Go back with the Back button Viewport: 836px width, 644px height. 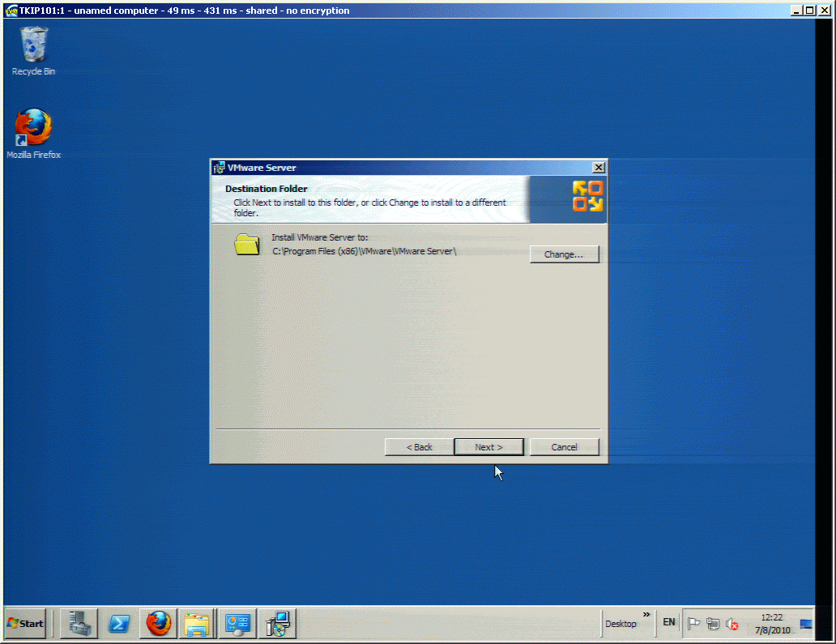click(x=419, y=446)
